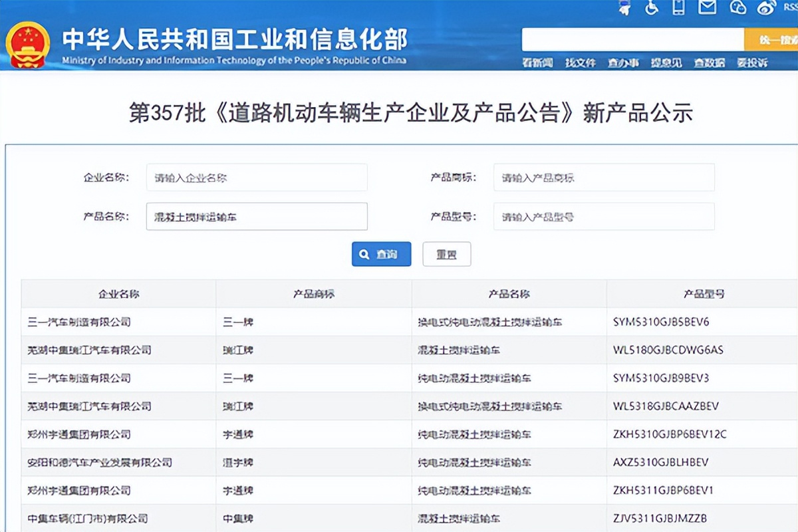Open the email contact icon
Screen dimensions: 798x532
pos(706,9)
